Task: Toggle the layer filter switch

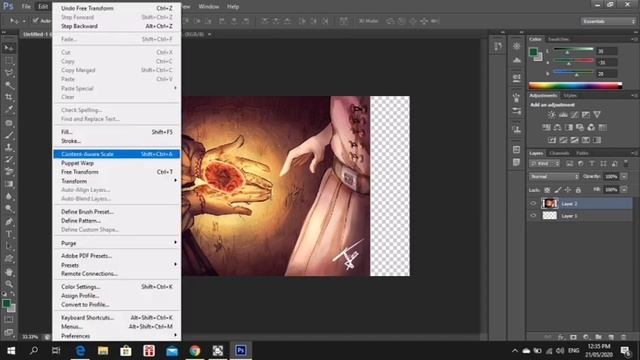Action: tap(626, 164)
